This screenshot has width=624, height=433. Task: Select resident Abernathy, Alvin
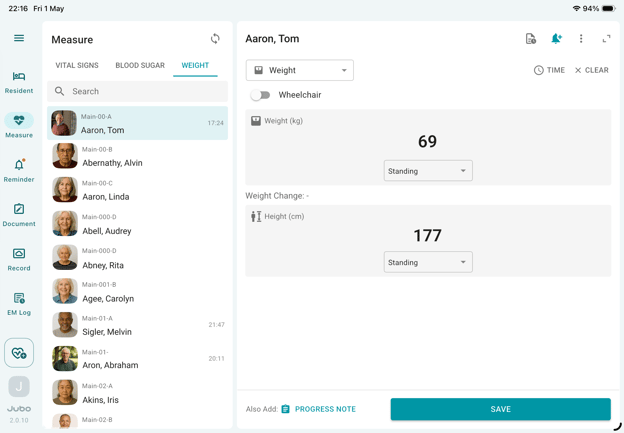(x=137, y=156)
